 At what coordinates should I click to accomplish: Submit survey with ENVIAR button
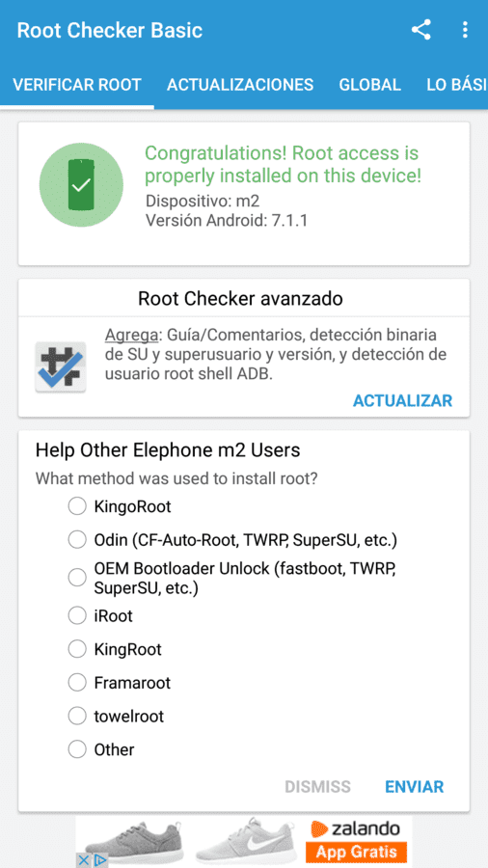(415, 787)
